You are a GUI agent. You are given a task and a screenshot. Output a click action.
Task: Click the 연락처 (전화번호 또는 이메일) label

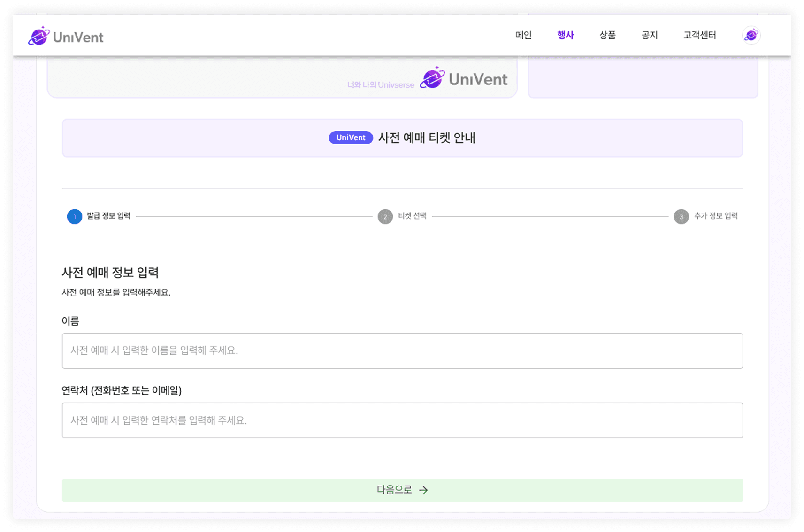tap(122, 390)
